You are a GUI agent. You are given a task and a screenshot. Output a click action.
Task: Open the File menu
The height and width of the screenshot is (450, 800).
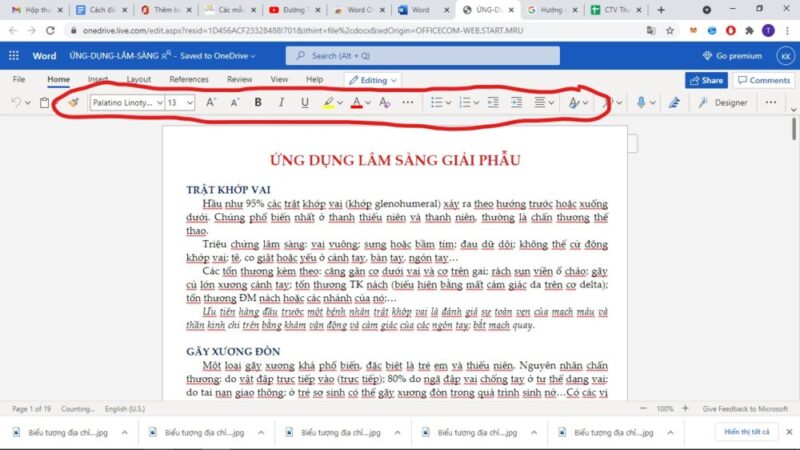[19, 79]
